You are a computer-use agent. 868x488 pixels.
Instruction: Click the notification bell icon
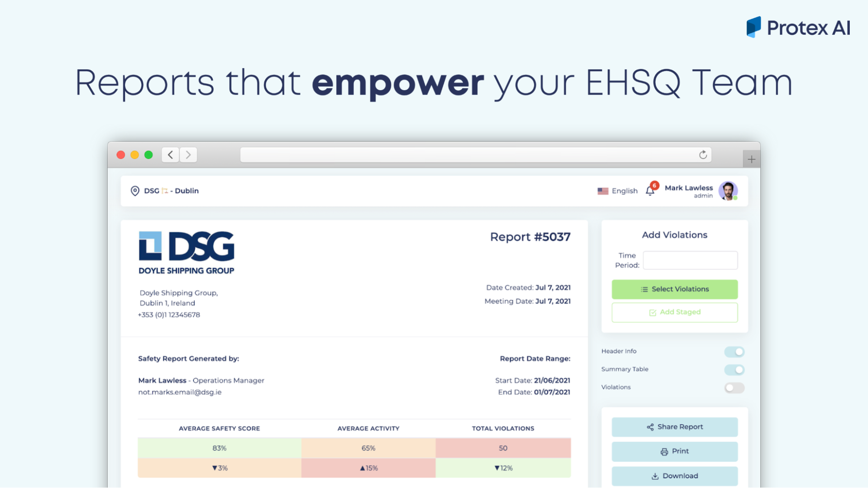650,191
